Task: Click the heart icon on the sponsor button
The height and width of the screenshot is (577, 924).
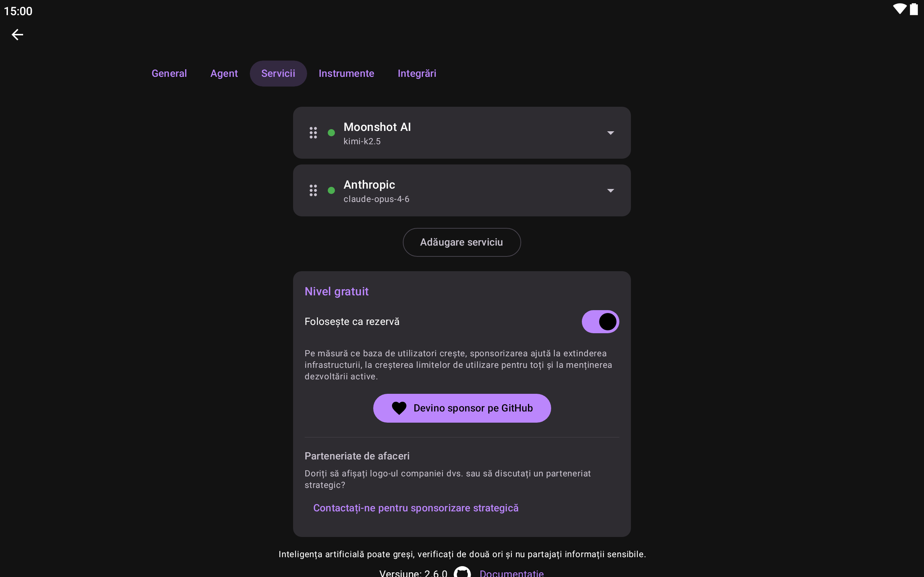Action: (399, 408)
